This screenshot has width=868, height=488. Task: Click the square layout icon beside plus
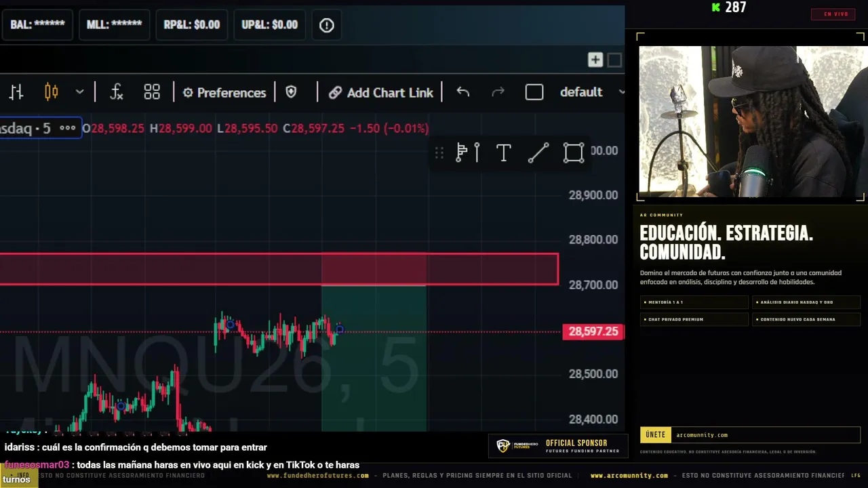tap(614, 60)
